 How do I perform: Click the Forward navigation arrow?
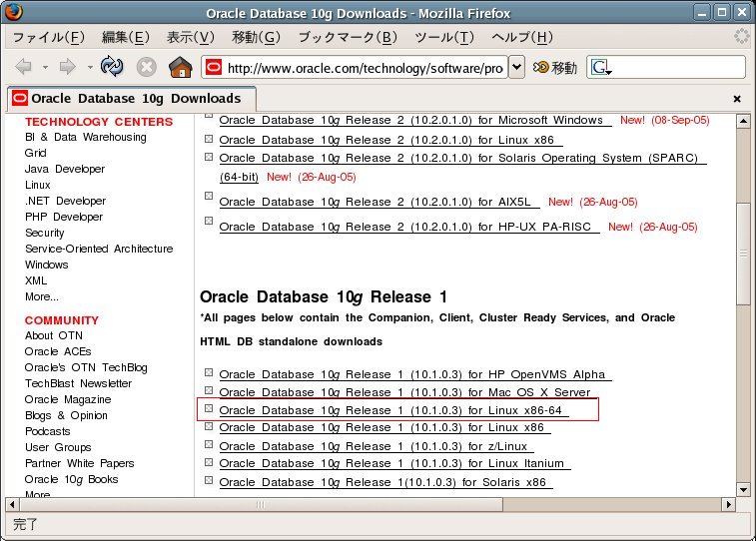[68, 67]
